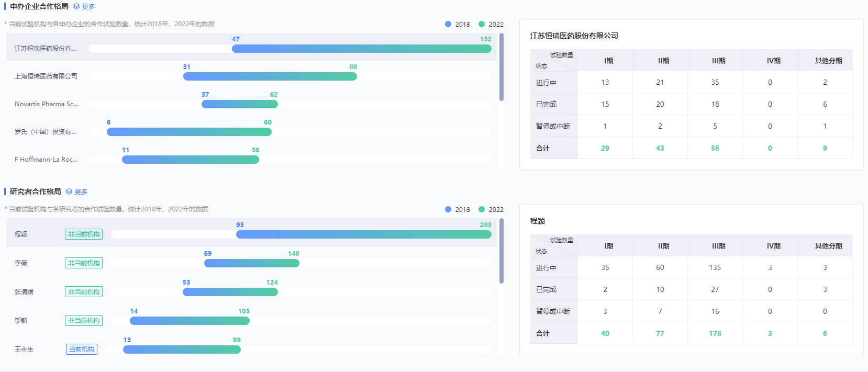This screenshot has height=372, width=868.
Task: Select the F Hoffmann-La Roc... row
Action: pyautogui.click(x=252, y=158)
